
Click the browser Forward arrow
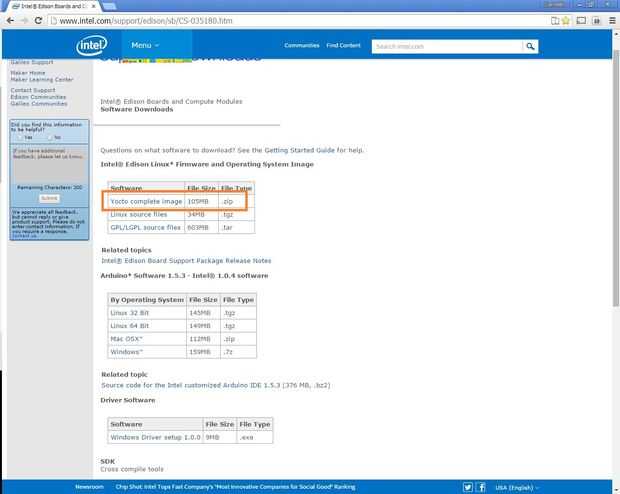tap(25, 21)
